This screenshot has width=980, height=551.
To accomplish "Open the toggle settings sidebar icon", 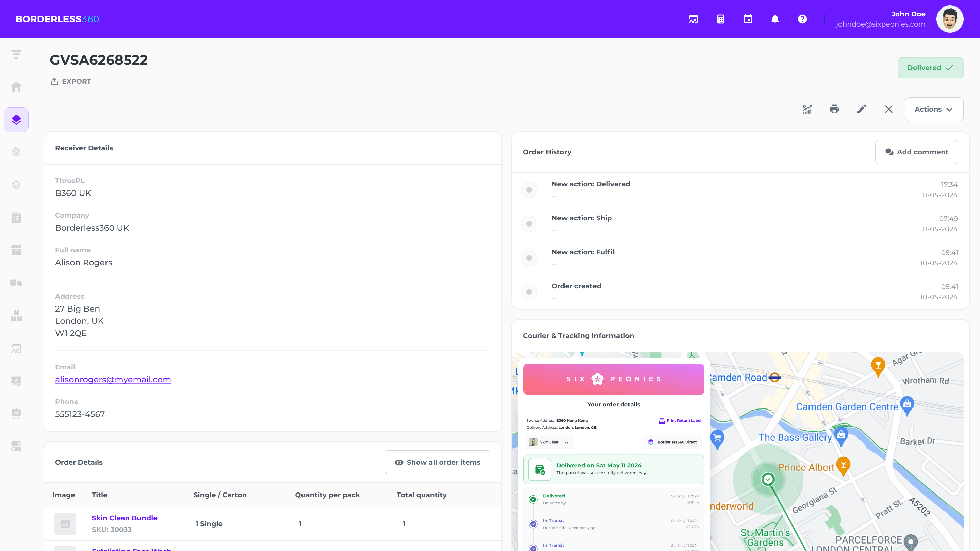I will [x=16, y=446].
